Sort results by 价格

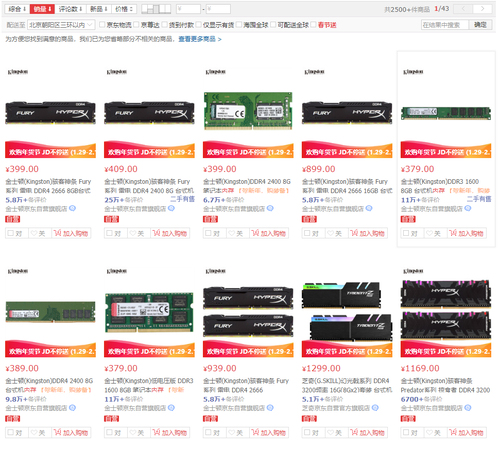pyautogui.click(x=124, y=9)
